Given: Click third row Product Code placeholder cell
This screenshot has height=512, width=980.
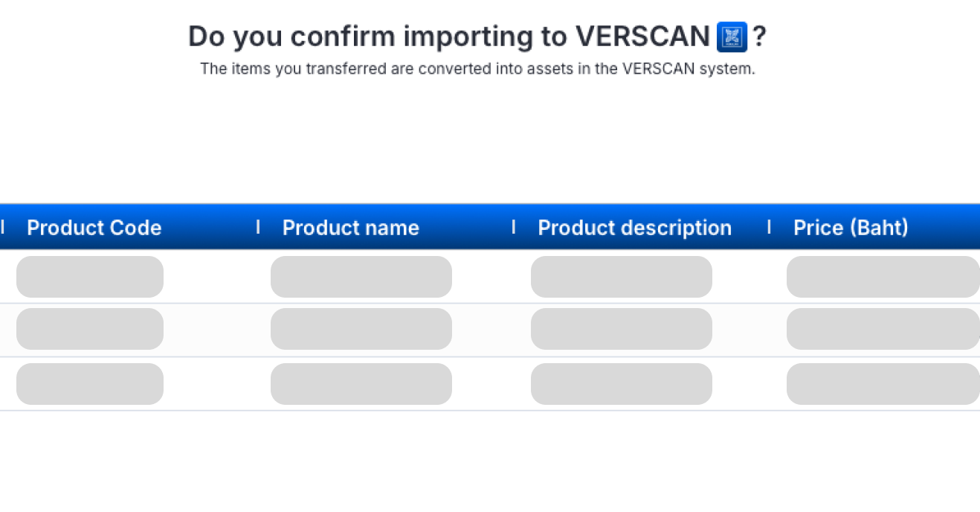Looking at the screenshot, I should click(90, 384).
